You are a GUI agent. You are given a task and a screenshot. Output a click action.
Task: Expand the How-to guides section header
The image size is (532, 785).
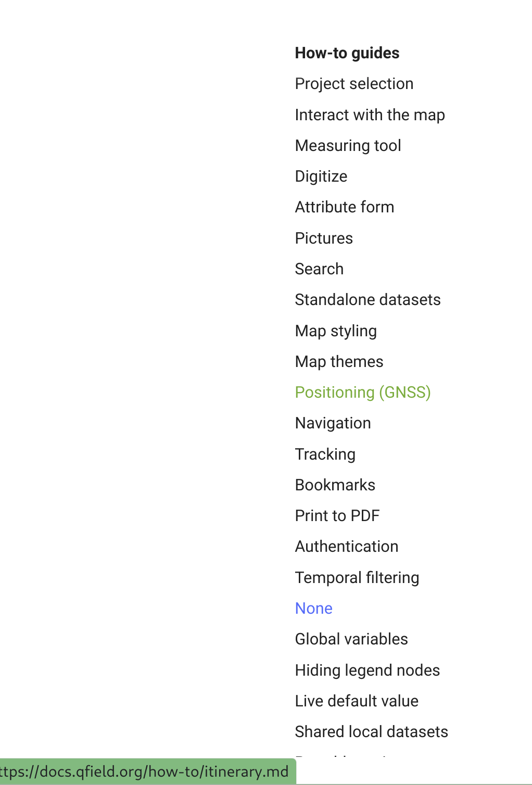click(x=347, y=53)
